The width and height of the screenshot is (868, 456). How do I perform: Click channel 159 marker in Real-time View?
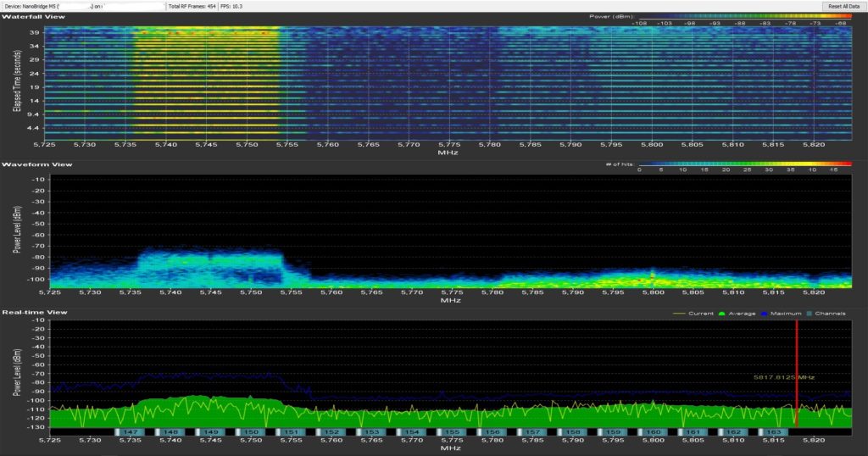click(x=613, y=432)
